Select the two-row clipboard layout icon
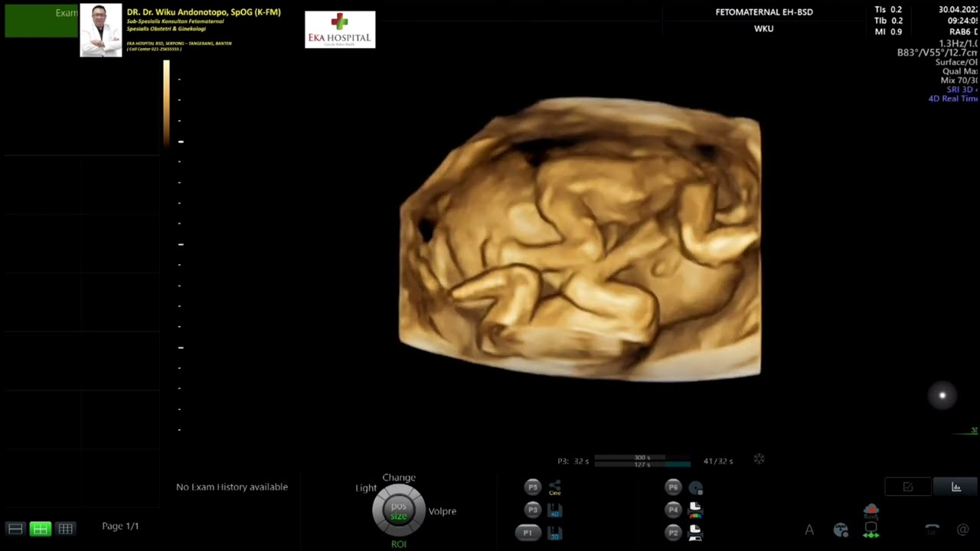The width and height of the screenshot is (980, 551). click(x=15, y=529)
